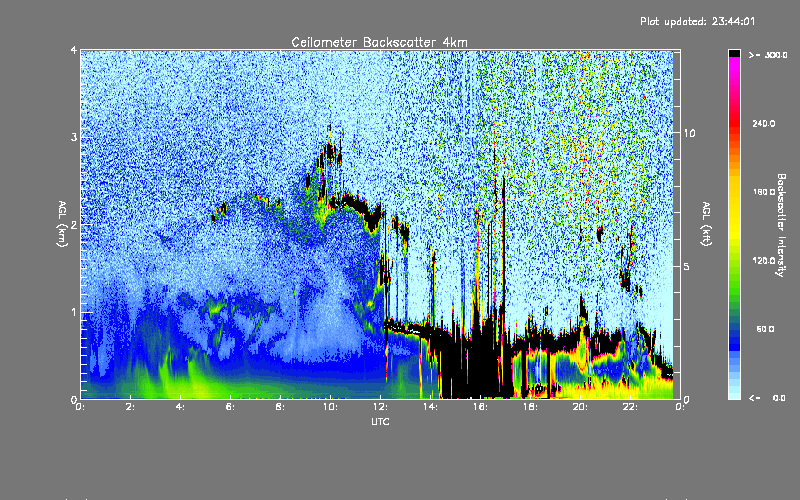This screenshot has height=500, width=800.
Task: Click inside the ceilometer backscatter plot area
Action: 380,224
